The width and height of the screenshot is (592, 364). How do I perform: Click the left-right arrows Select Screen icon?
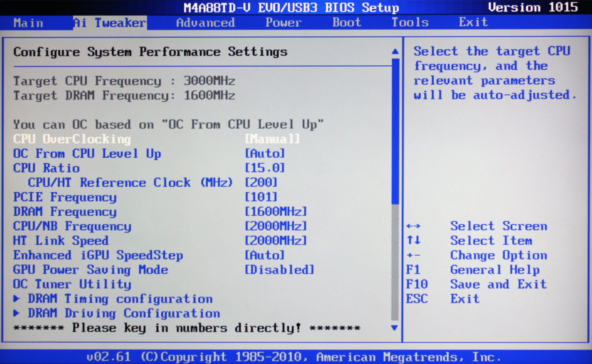pyautogui.click(x=413, y=226)
